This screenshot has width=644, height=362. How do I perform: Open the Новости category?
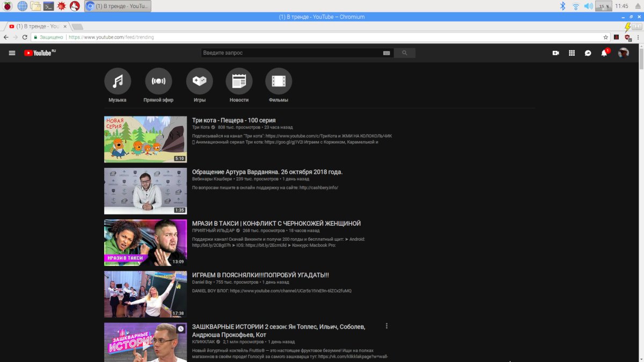click(x=239, y=82)
